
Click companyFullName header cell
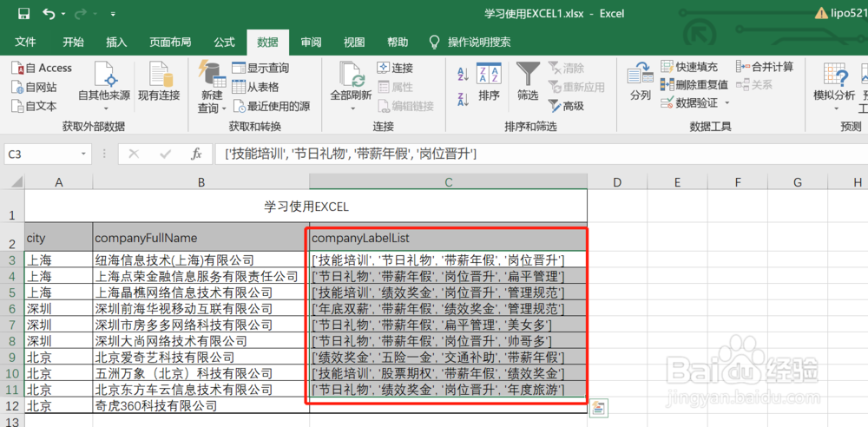pyautogui.click(x=201, y=238)
